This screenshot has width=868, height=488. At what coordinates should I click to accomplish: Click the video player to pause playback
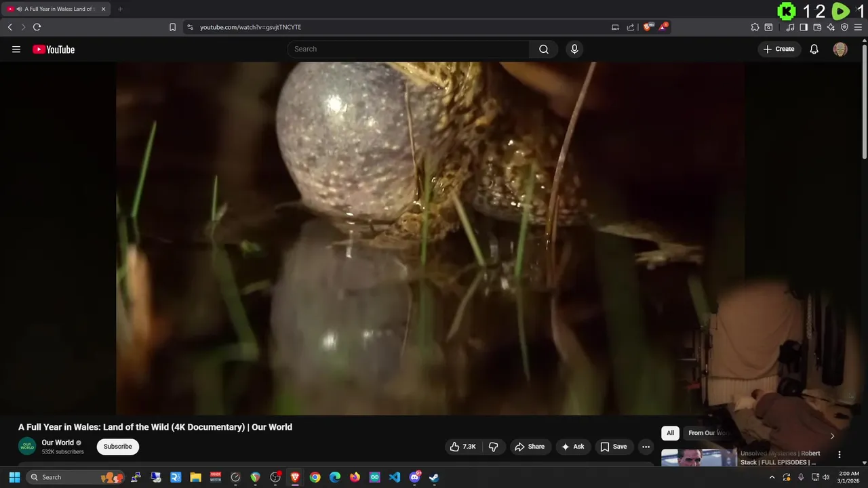pos(430,238)
